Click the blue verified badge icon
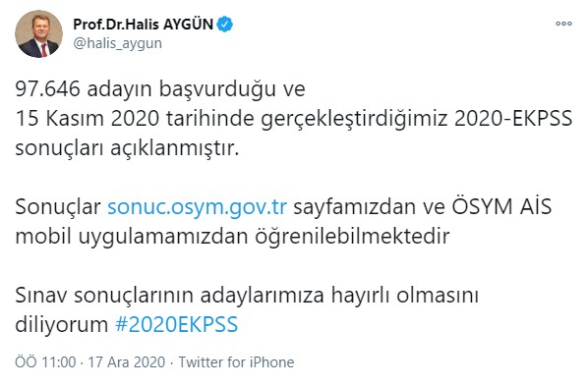The image size is (588, 386). [x=224, y=25]
